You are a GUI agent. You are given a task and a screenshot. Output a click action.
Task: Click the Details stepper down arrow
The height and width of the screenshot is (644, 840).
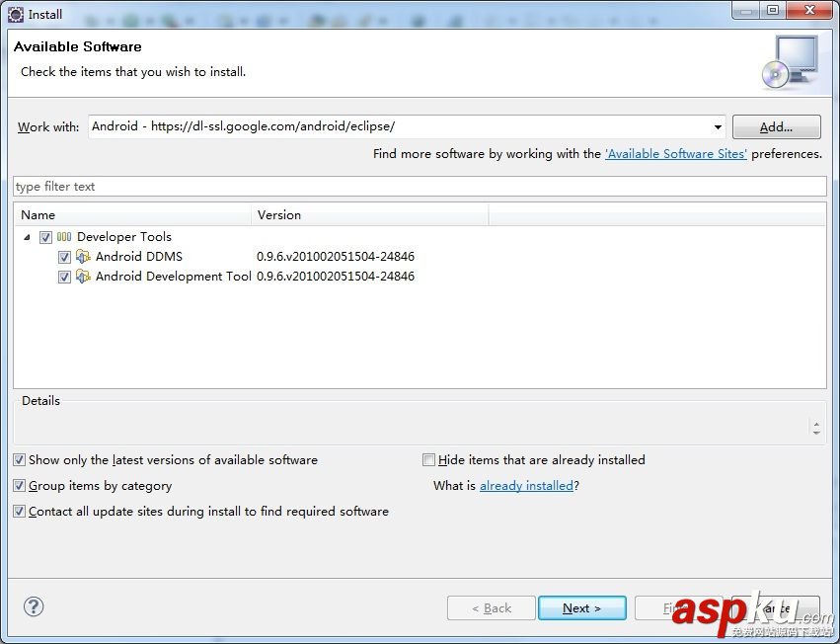click(816, 433)
